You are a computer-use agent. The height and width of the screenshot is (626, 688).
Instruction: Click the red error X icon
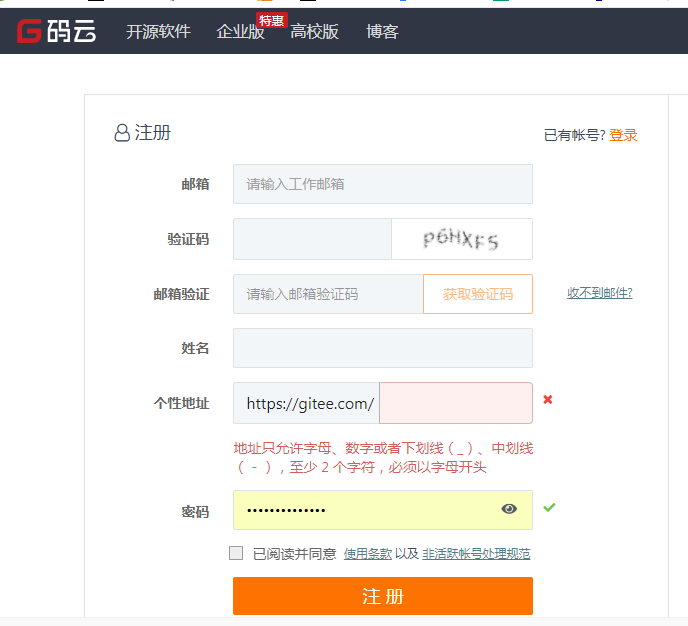tap(548, 399)
